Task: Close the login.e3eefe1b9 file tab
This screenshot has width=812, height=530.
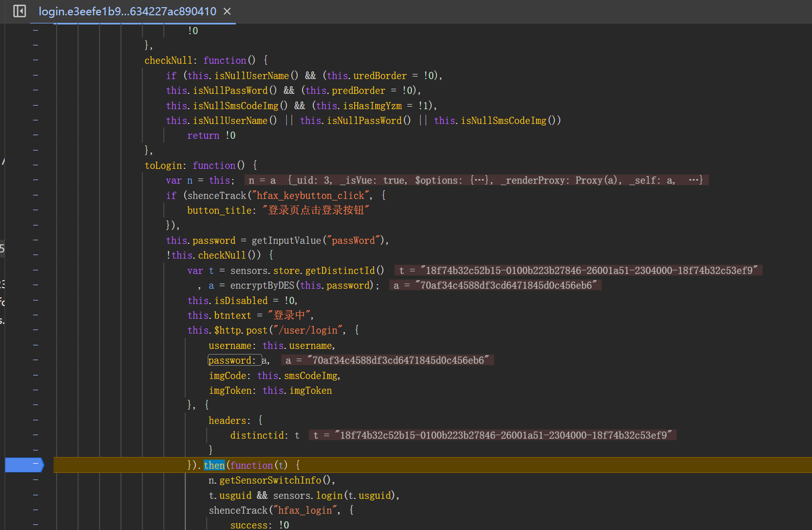Action: (227, 11)
